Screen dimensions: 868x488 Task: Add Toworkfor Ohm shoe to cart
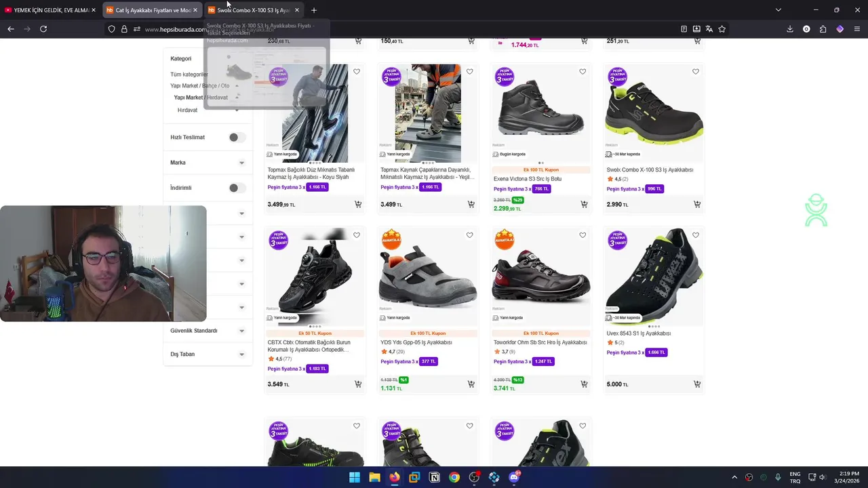coord(584,384)
